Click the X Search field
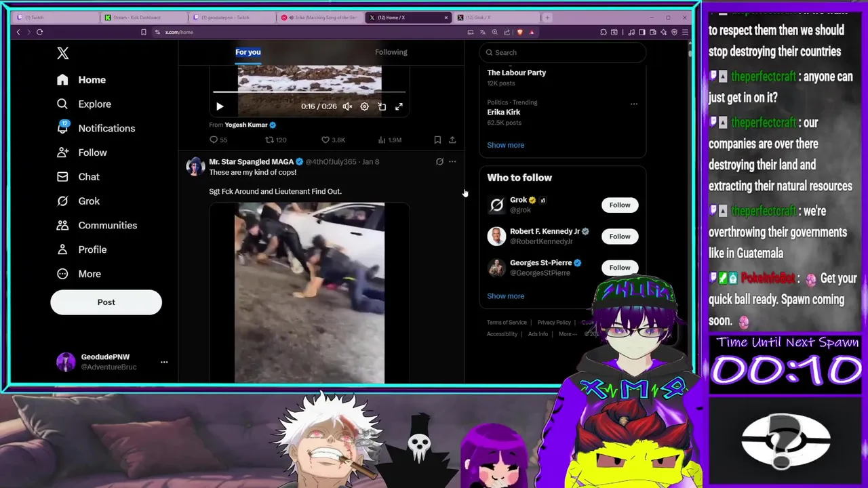The image size is (868, 488). point(562,52)
